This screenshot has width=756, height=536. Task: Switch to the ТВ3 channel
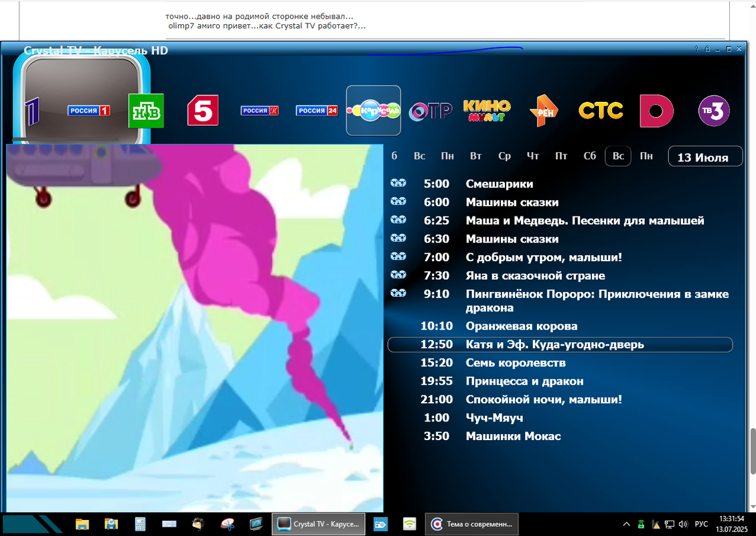point(714,111)
